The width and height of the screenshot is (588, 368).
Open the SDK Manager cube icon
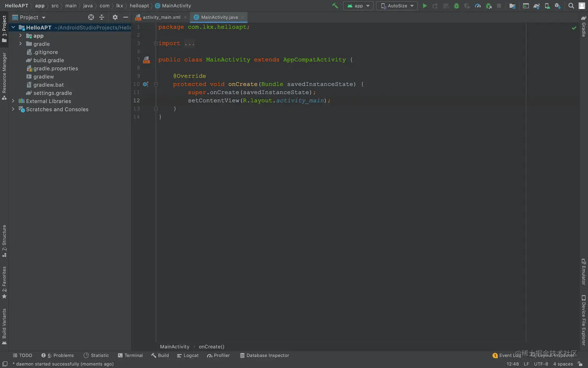558,6
